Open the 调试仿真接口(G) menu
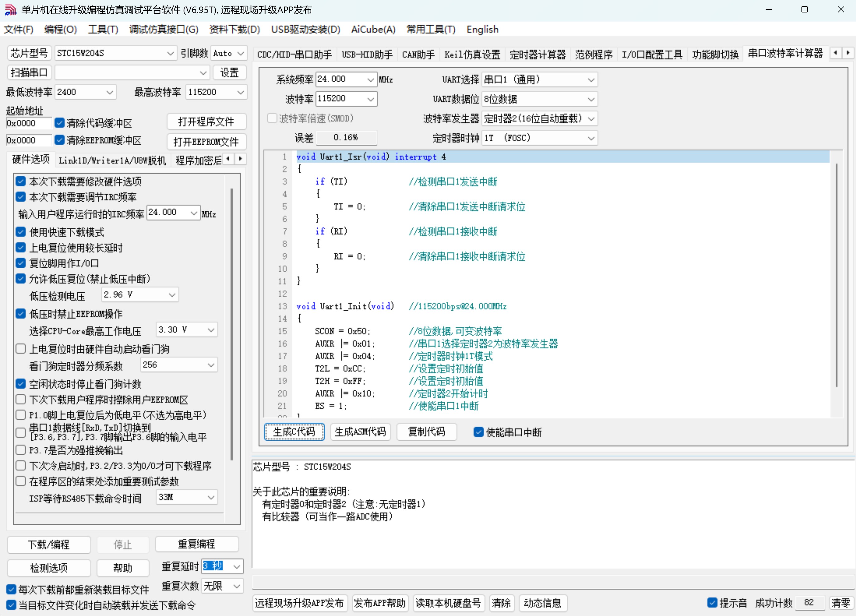This screenshot has width=856, height=616. pos(164,29)
